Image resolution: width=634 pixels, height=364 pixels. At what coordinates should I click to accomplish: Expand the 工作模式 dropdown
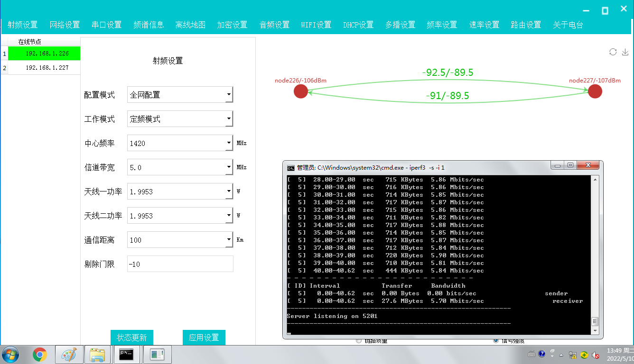[x=229, y=118]
